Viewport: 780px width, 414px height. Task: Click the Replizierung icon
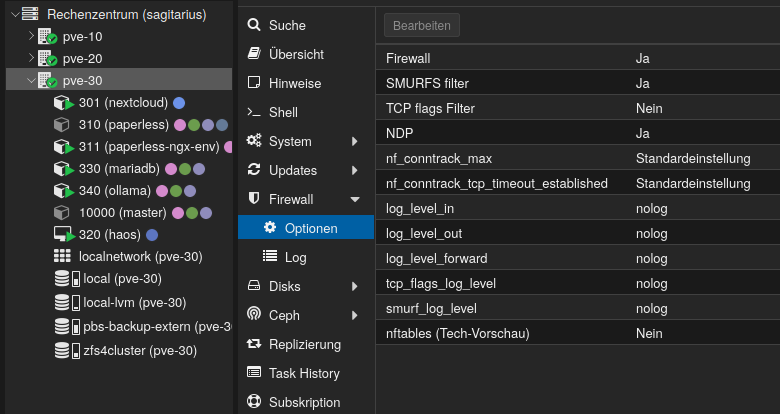pyautogui.click(x=253, y=344)
